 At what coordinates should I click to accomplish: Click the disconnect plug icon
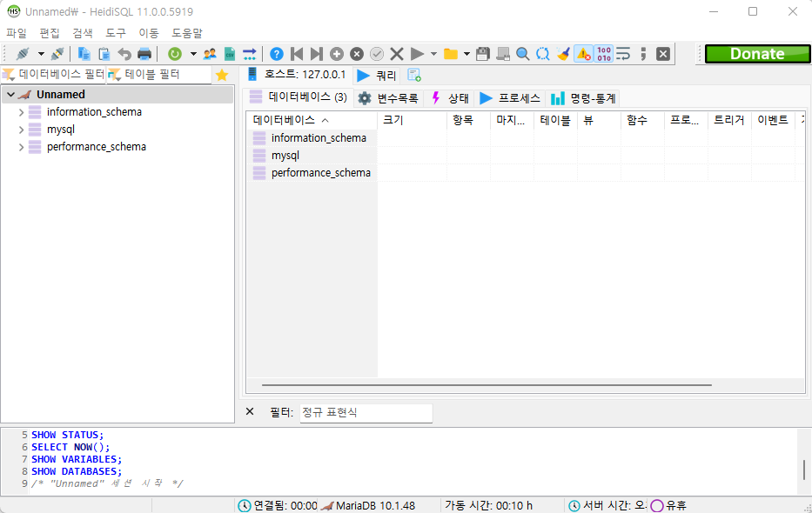pos(57,54)
